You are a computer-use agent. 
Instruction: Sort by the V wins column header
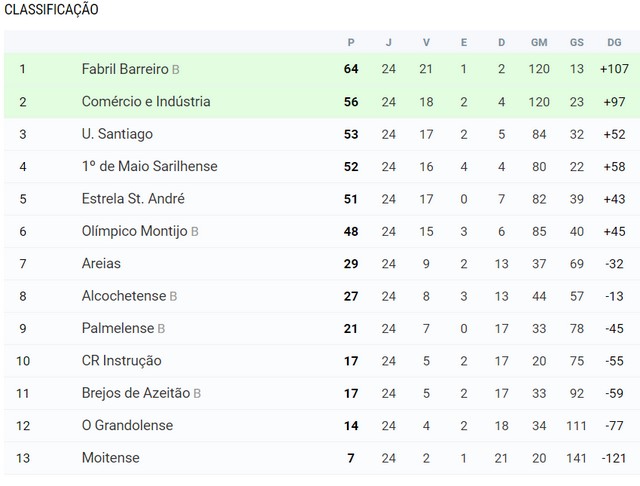click(426, 42)
